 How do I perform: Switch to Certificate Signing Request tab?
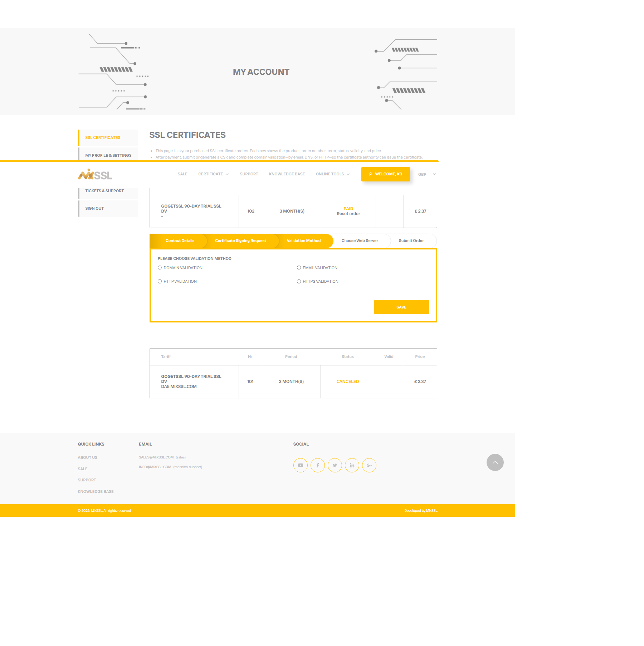tap(240, 241)
